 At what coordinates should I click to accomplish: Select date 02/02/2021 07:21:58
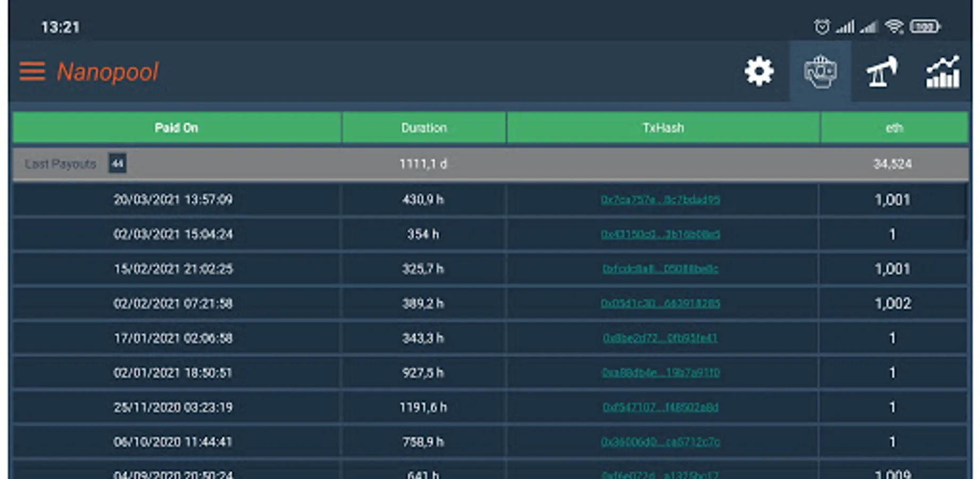pos(173,303)
